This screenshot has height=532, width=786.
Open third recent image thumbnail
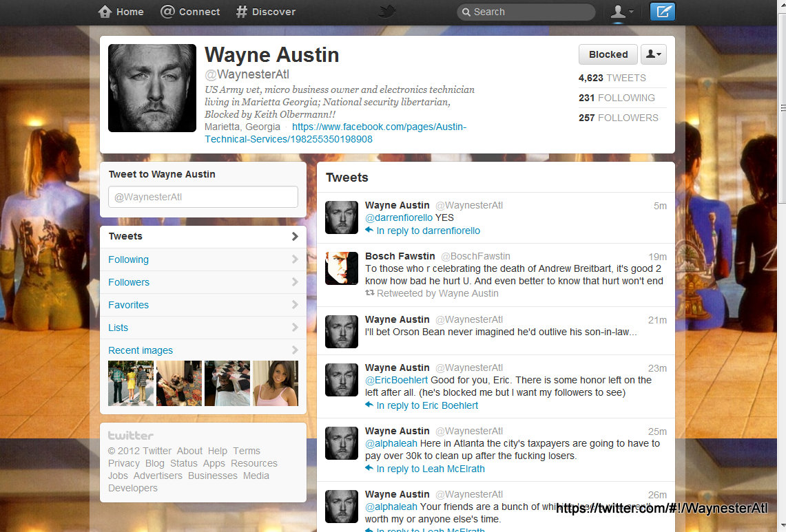click(227, 383)
